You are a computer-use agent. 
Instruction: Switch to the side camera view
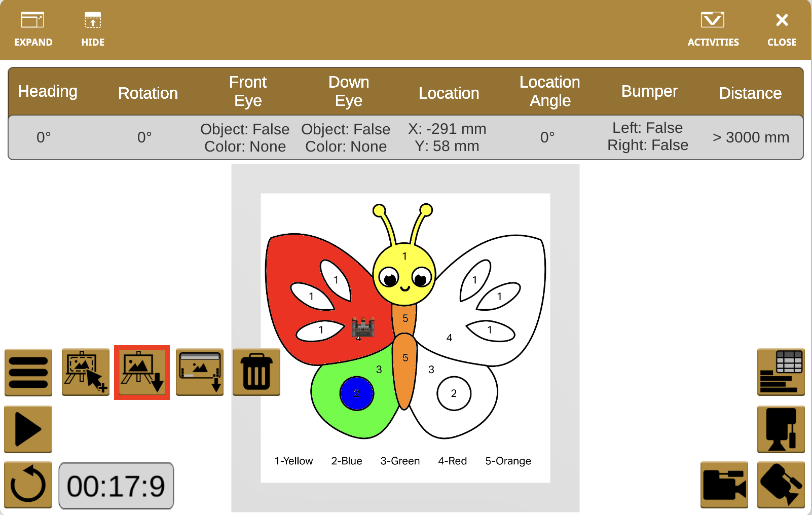coord(724,485)
